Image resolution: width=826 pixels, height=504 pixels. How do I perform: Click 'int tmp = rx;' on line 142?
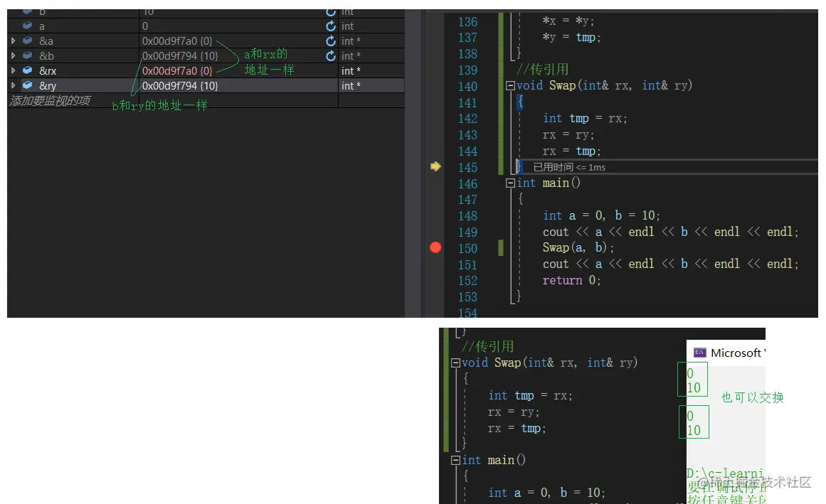pos(585,119)
